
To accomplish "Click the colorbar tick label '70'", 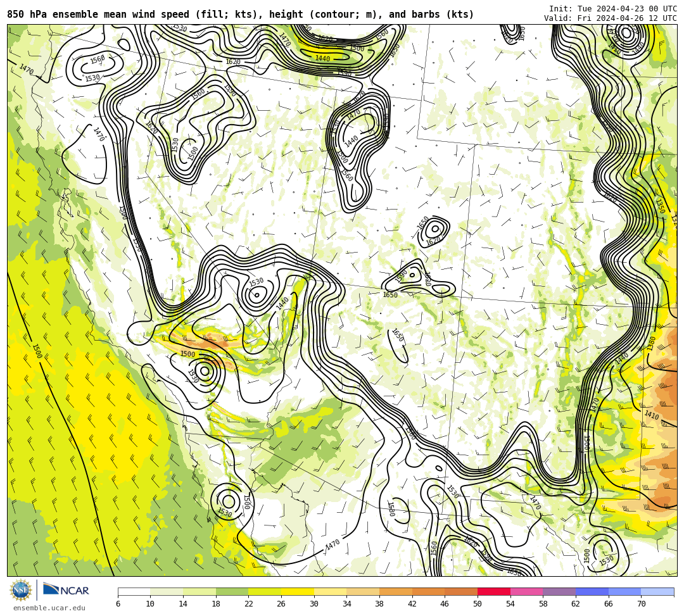I will (641, 604).
